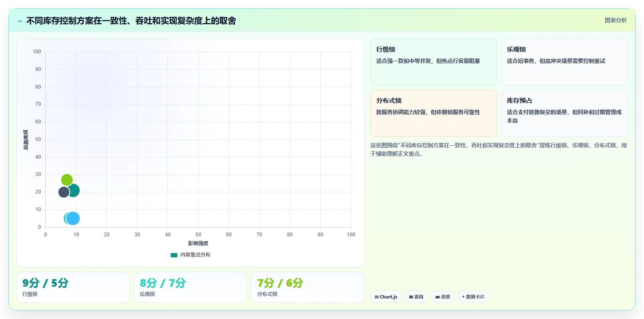Screen dimensions: 644x319
Task: Click the icon inside the Chart.js tag
Action: (377, 297)
